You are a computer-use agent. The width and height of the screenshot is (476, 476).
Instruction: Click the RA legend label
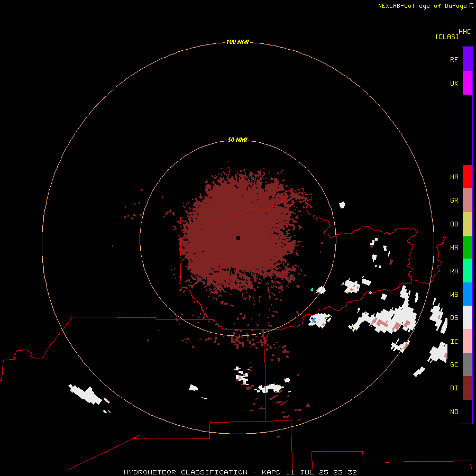(x=454, y=271)
